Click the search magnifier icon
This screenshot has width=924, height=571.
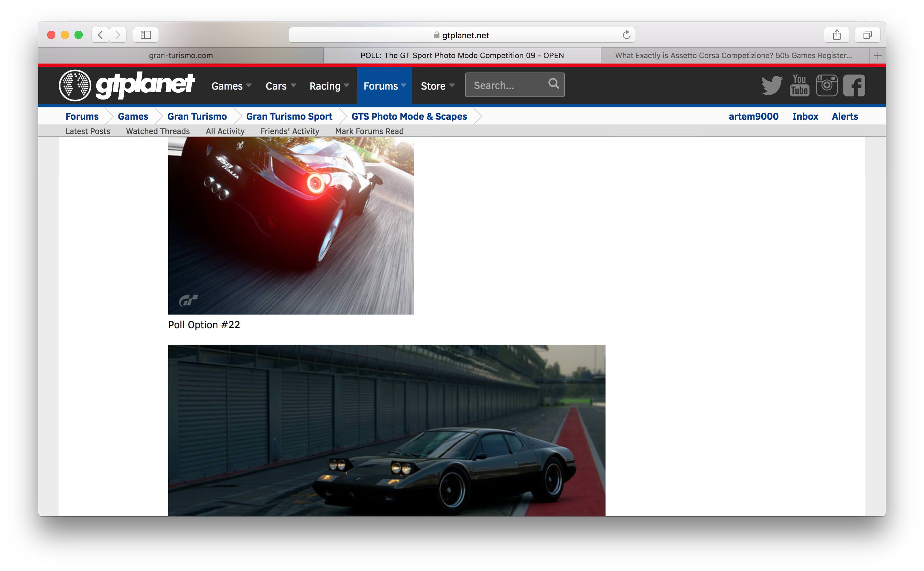click(553, 84)
